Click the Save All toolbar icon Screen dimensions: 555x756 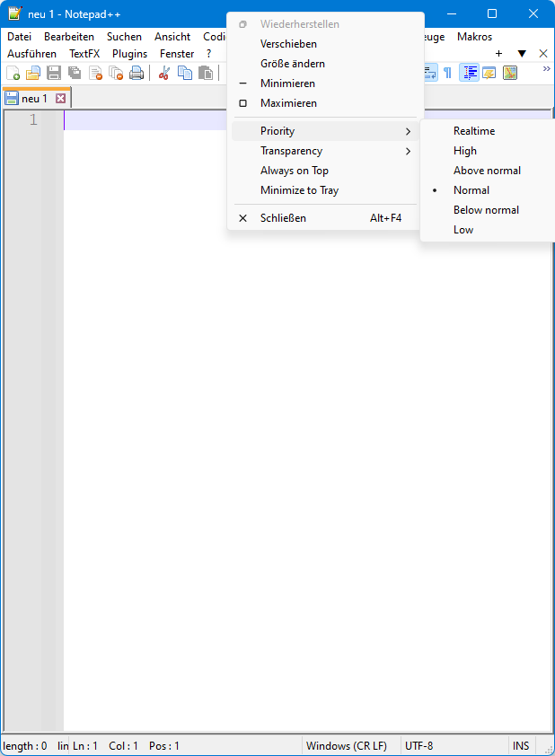[x=75, y=73]
